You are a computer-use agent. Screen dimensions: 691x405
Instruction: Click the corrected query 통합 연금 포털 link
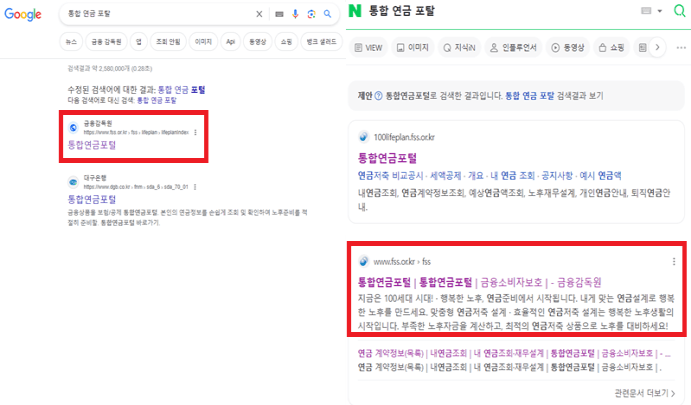pos(182,90)
